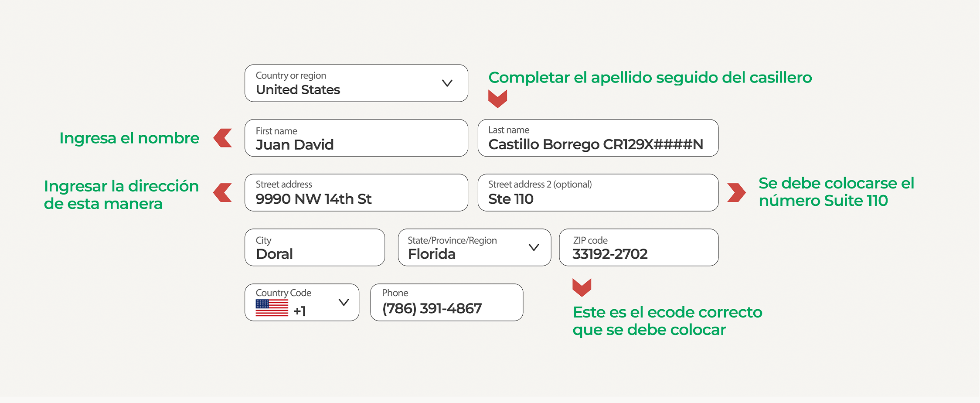Image resolution: width=980 pixels, height=403 pixels.
Task: Click red down arrow above Last name
Action: coord(497,99)
